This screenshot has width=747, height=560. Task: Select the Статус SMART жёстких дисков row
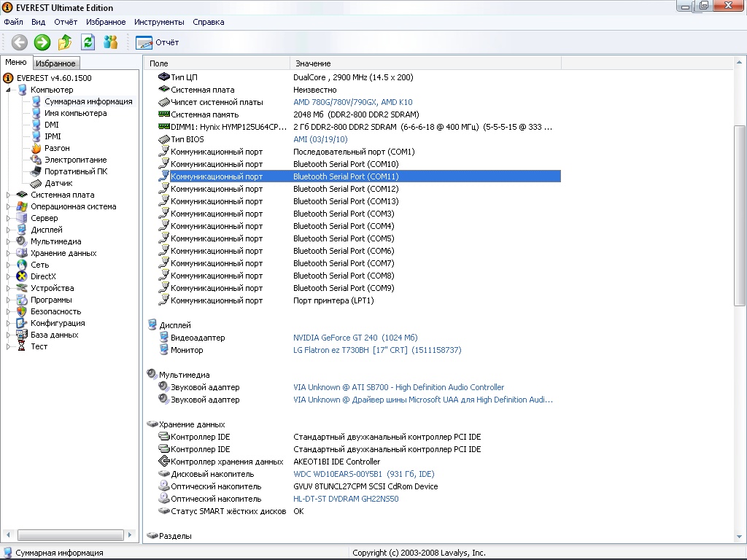pos(359,511)
